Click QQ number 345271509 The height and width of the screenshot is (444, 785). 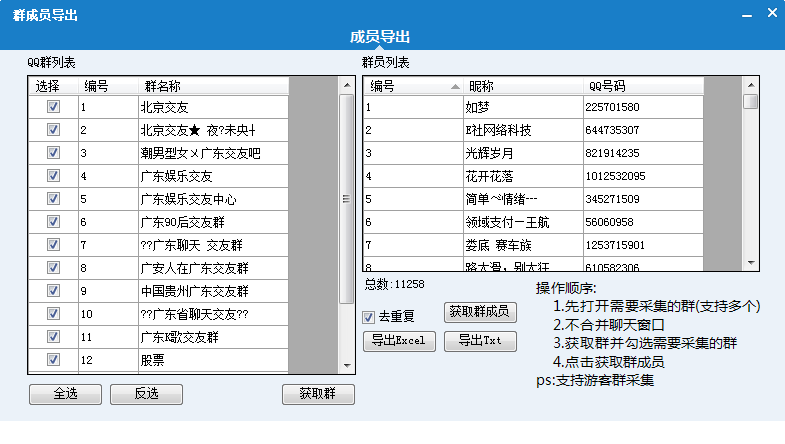click(612, 199)
